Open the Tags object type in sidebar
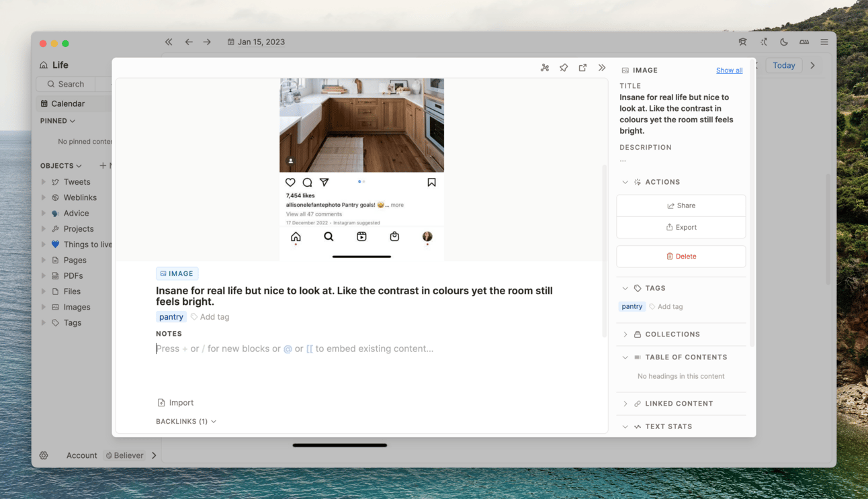868x499 pixels. (x=73, y=322)
